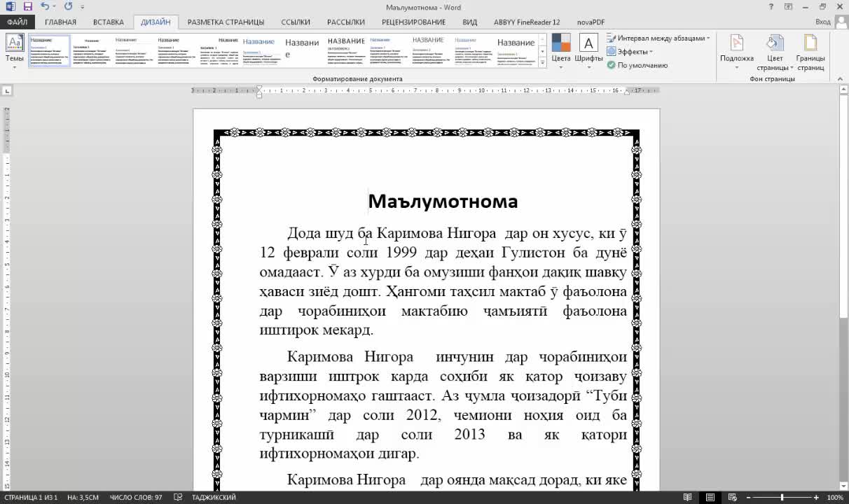Open the Темы themes menu

pos(15,51)
